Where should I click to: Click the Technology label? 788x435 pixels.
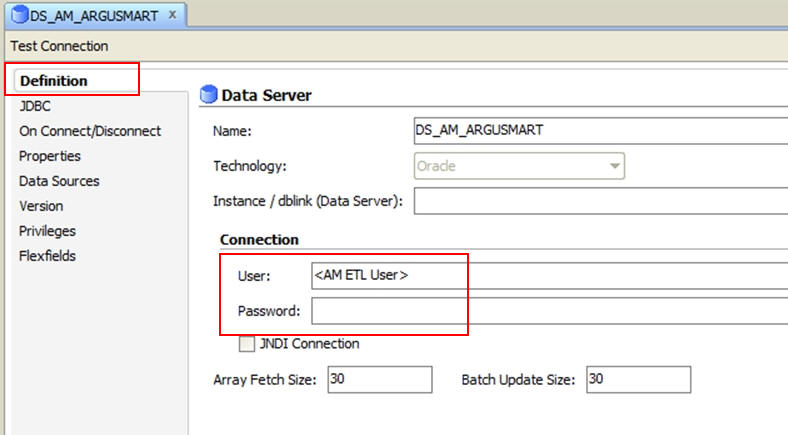coord(250,166)
